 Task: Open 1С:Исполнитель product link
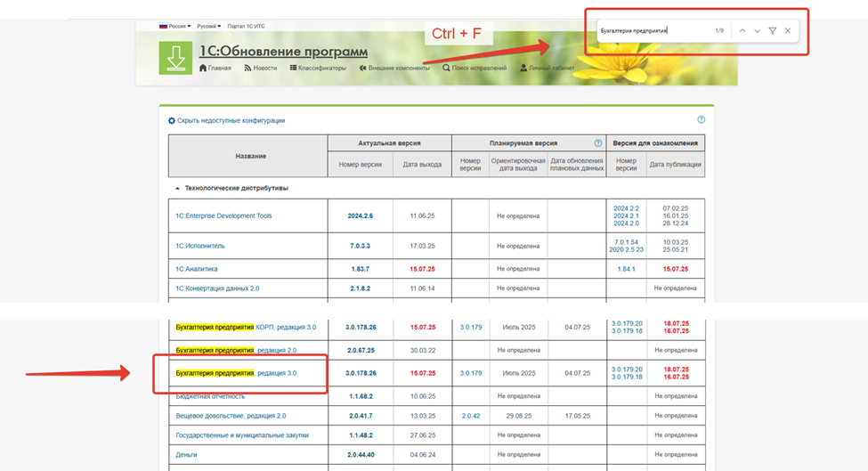199,246
